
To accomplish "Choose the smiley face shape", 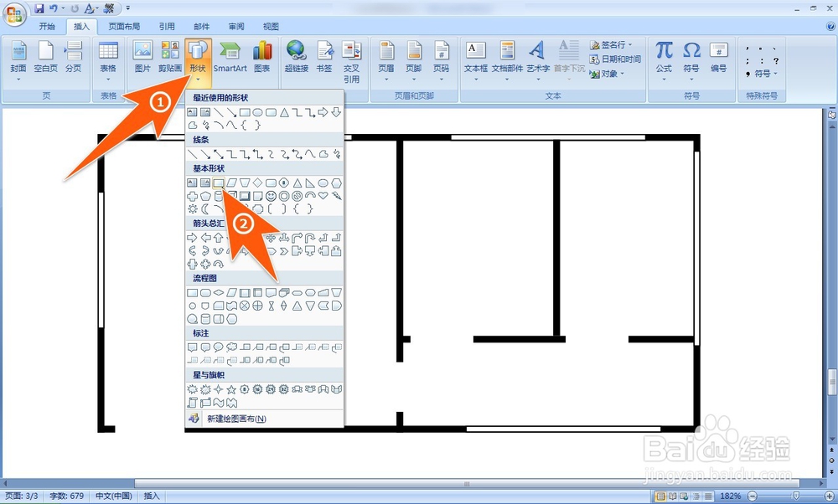I will point(271,196).
